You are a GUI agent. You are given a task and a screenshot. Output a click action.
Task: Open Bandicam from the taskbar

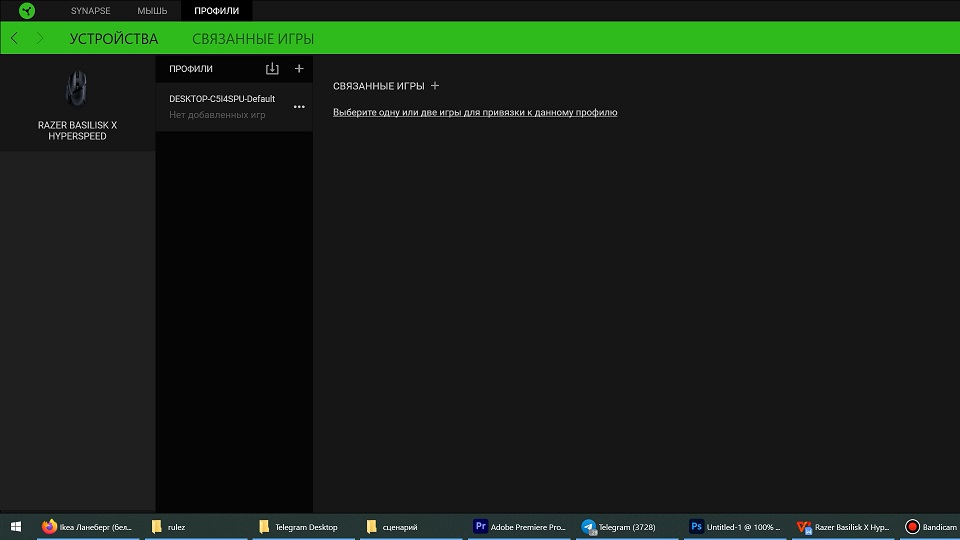click(x=931, y=527)
